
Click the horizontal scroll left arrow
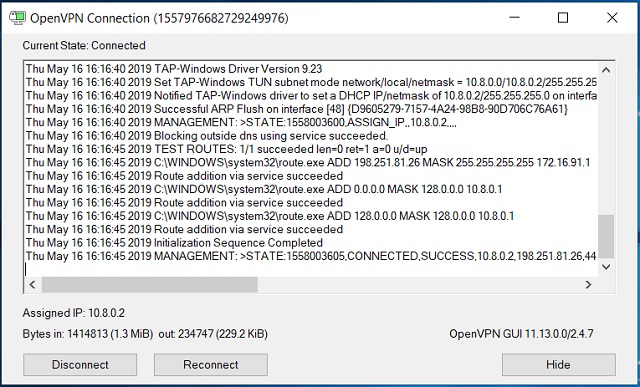point(33,285)
